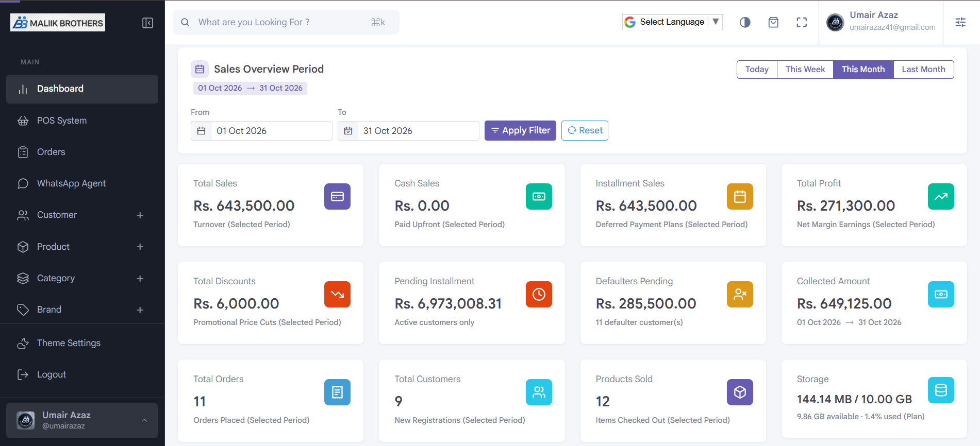
Task: Click the Defaulters Pending user icon
Action: [740, 294]
